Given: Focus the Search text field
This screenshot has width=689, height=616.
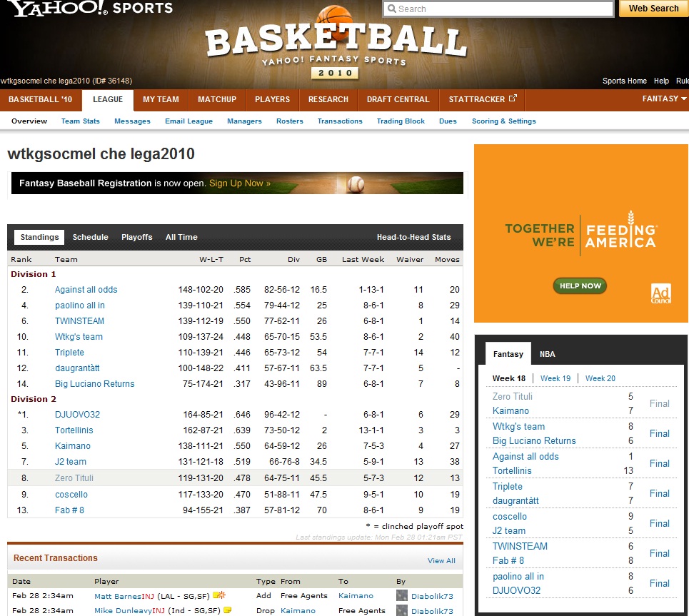Looking at the screenshot, I should tap(503, 9).
